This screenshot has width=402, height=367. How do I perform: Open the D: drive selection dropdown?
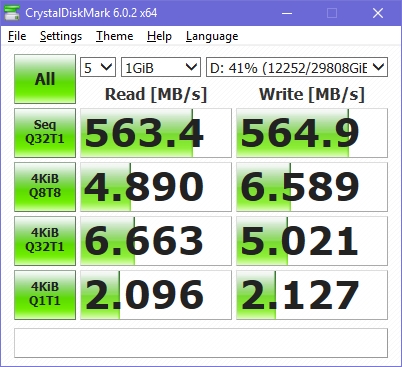pos(297,67)
